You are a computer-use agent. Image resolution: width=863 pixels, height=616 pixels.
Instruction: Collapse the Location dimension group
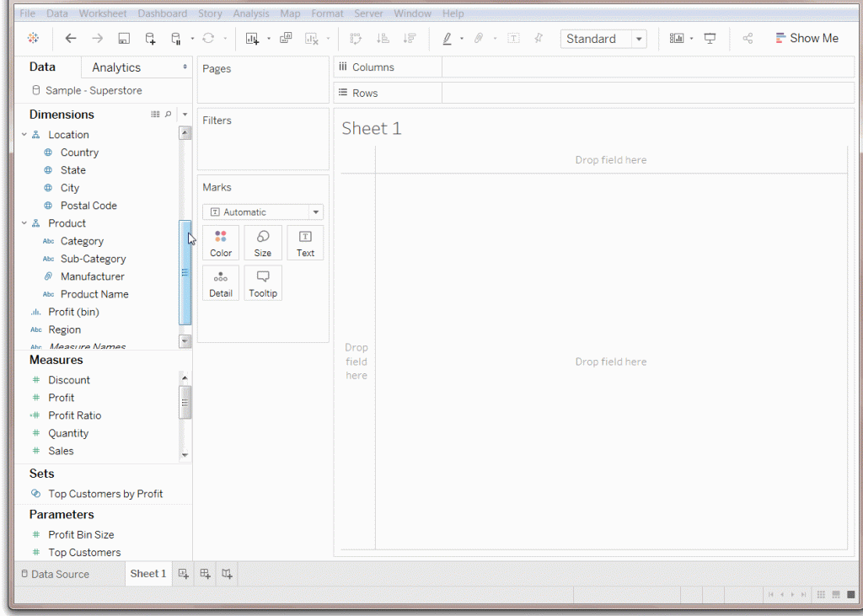[24, 134]
